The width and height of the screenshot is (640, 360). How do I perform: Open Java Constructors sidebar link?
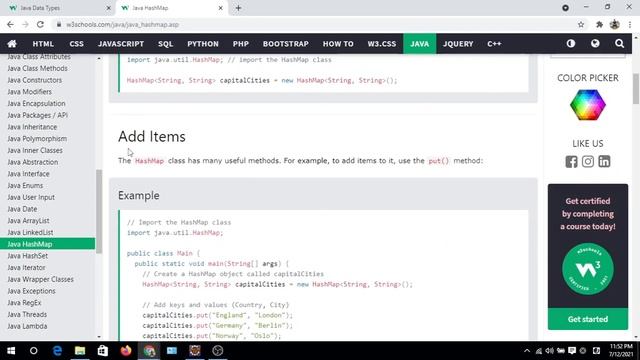pyautogui.click(x=35, y=80)
